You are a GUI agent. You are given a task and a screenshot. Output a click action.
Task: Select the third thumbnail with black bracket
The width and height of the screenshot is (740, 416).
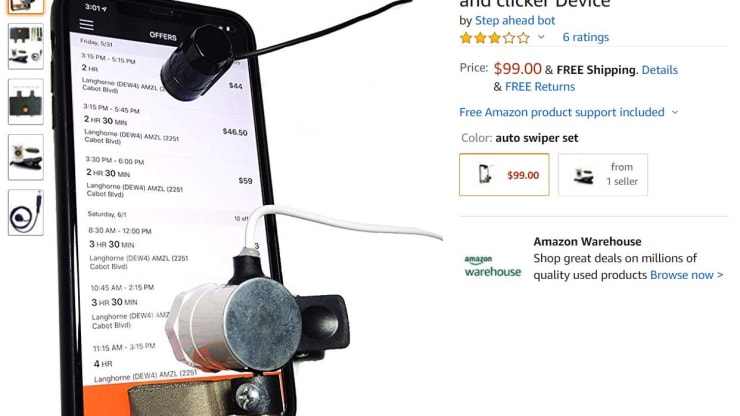coord(25,102)
